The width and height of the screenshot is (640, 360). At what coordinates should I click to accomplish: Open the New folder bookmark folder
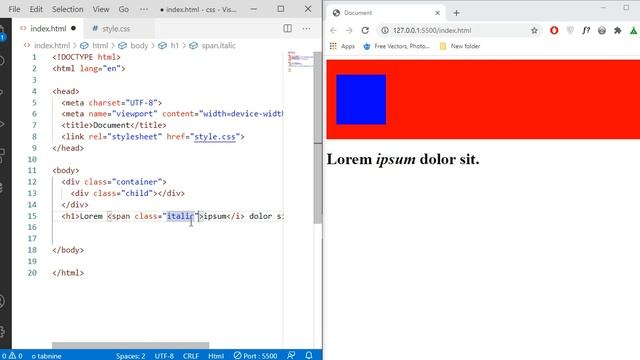pos(460,46)
